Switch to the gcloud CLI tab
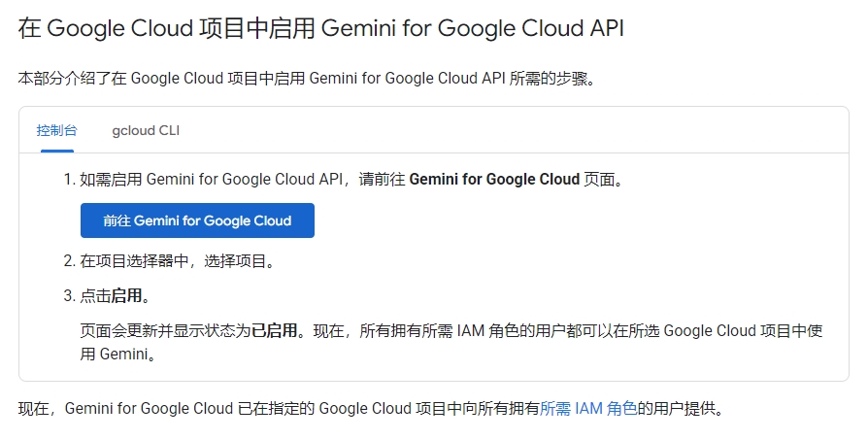 click(x=146, y=130)
